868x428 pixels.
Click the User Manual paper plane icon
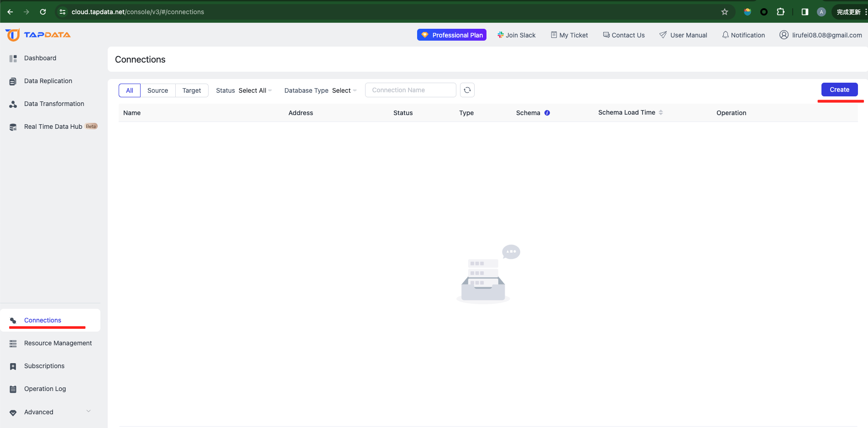[x=663, y=35]
